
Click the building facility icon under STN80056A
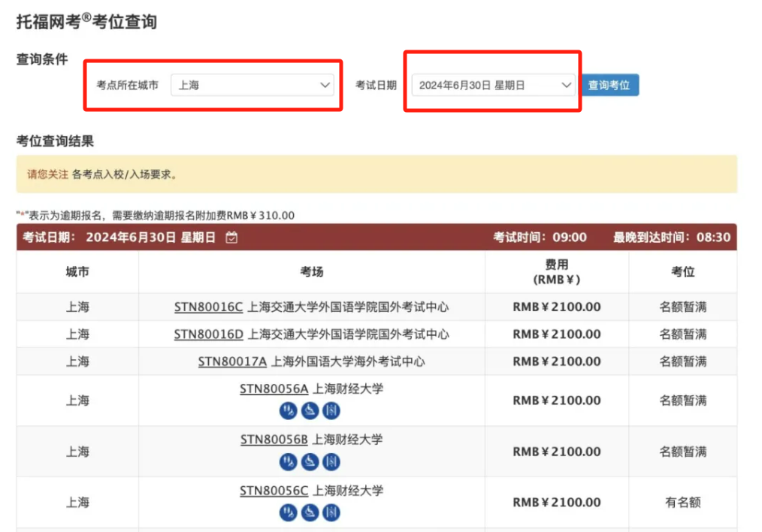pos(331,410)
